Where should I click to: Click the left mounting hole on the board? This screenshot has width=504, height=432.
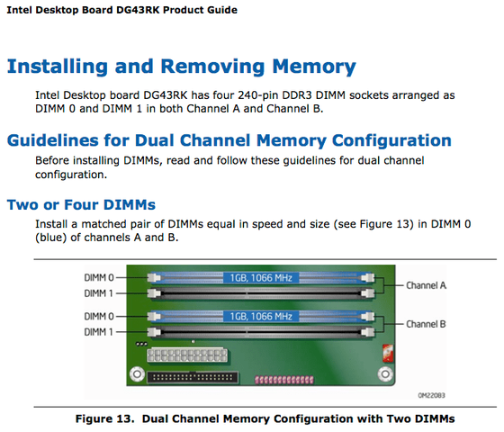coord(137,374)
